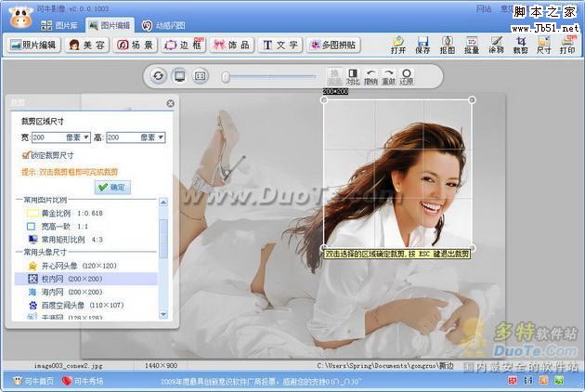585x392 pixels.
Task: Open the 打开 (Open) file icon
Action: click(398, 45)
